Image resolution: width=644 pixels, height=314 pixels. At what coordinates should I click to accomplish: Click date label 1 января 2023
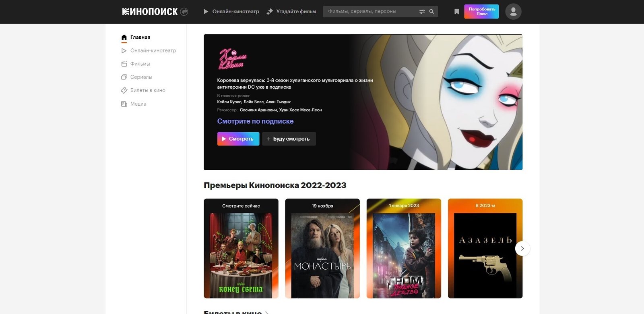click(404, 206)
